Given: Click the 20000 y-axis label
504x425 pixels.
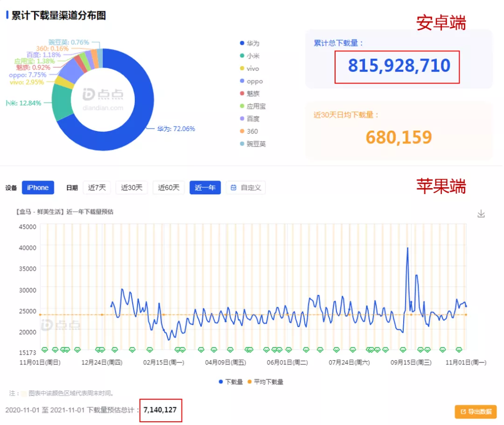Looking at the screenshot, I should point(28,332).
